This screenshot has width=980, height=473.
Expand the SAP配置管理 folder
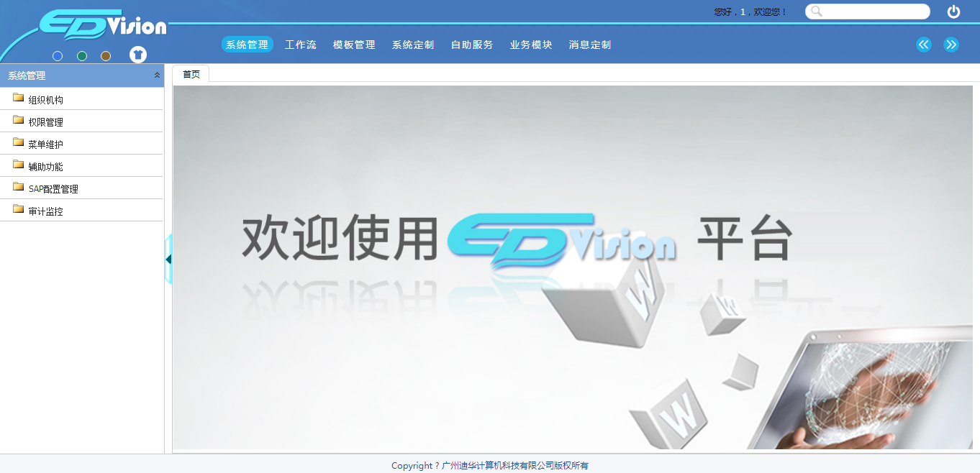pos(81,188)
